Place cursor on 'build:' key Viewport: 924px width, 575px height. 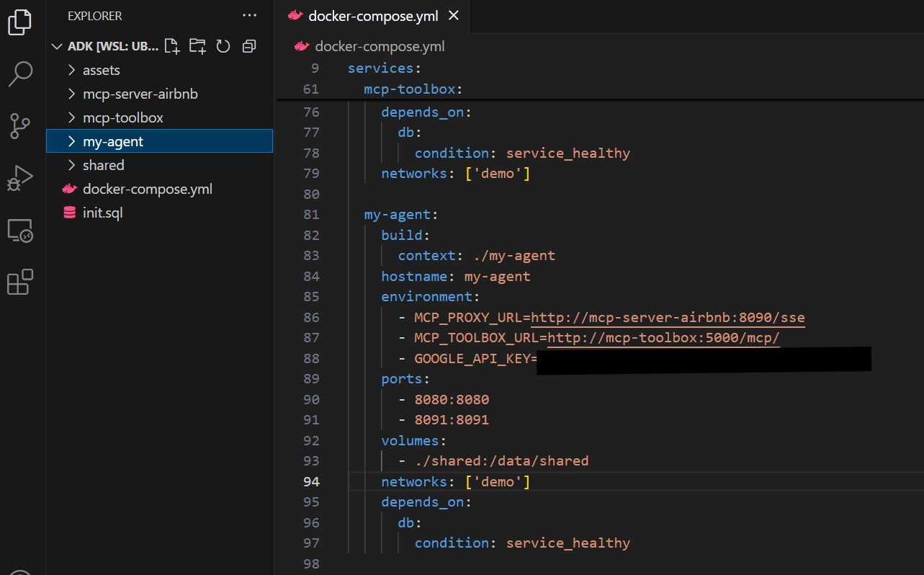point(405,235)
